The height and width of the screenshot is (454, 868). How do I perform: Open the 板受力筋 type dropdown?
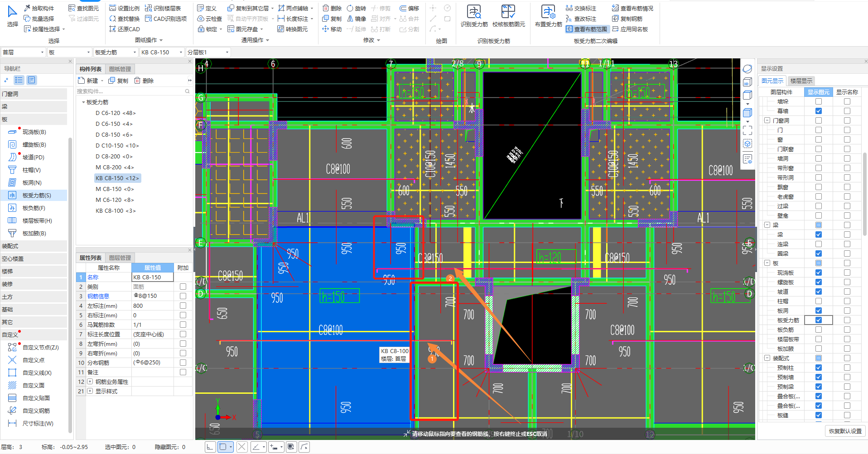[x=115, y=52]
